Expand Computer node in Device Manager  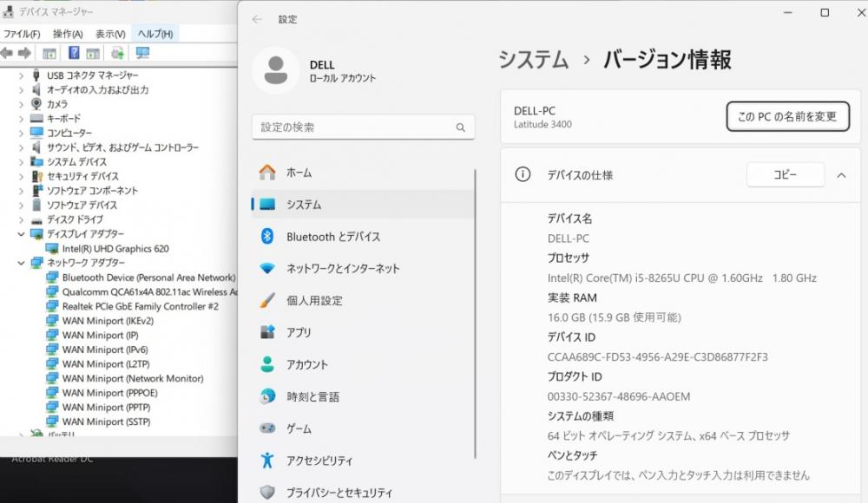coord(21,133)
